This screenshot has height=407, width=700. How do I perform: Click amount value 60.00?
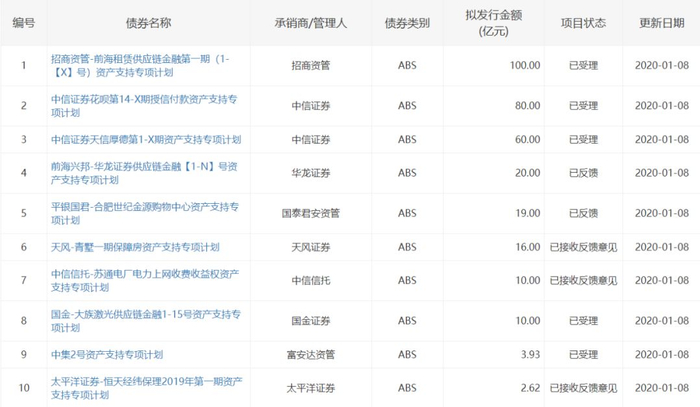[x=527, y=140]
